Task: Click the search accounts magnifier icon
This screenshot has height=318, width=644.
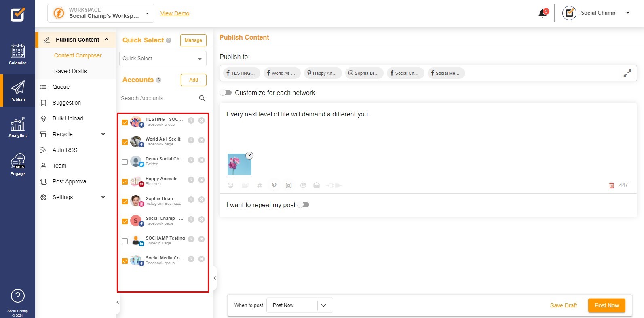Action: 202,98
